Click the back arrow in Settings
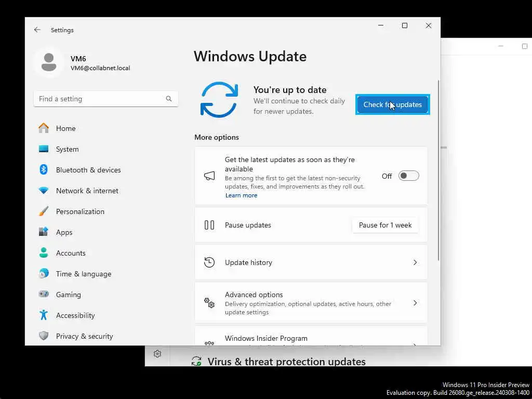Screen dimensions: 532x399 [37, 30]
